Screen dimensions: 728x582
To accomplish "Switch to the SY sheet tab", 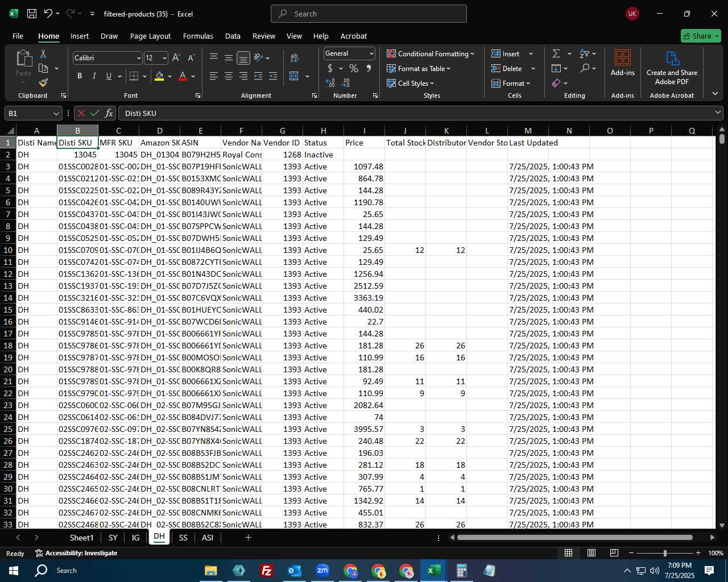I will coord(113,537).
